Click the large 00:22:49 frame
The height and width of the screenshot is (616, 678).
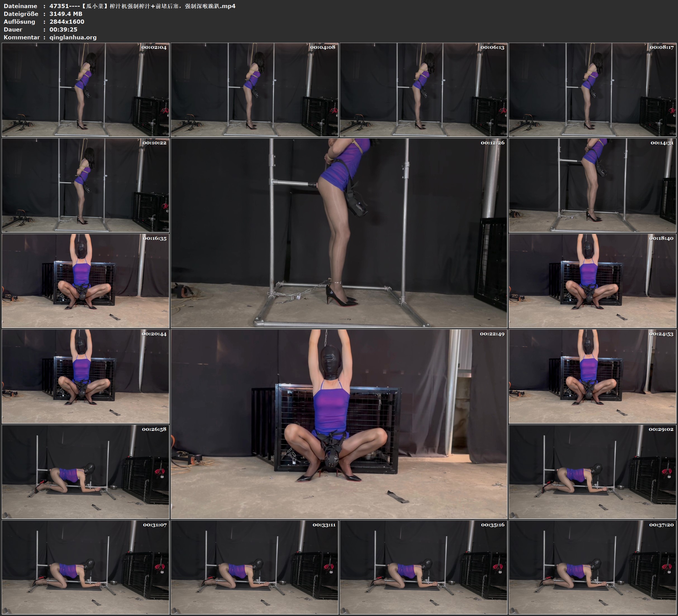tap(339, 424)
